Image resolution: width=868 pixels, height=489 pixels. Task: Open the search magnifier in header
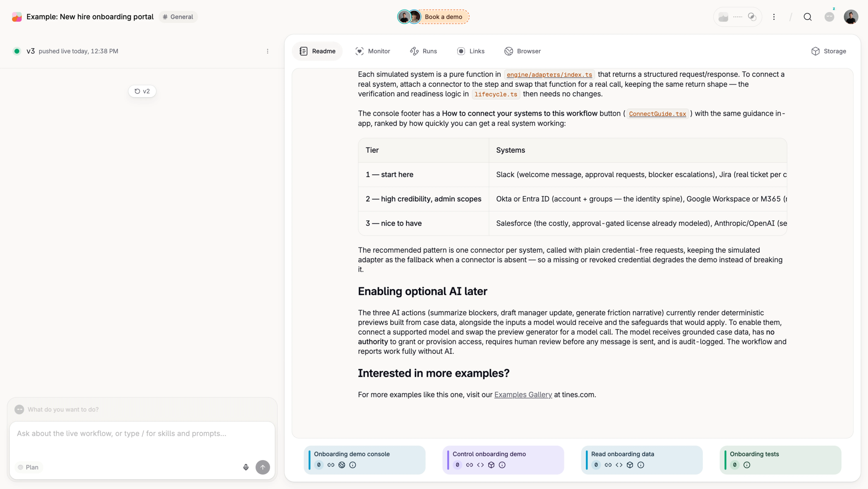point(807,17)
